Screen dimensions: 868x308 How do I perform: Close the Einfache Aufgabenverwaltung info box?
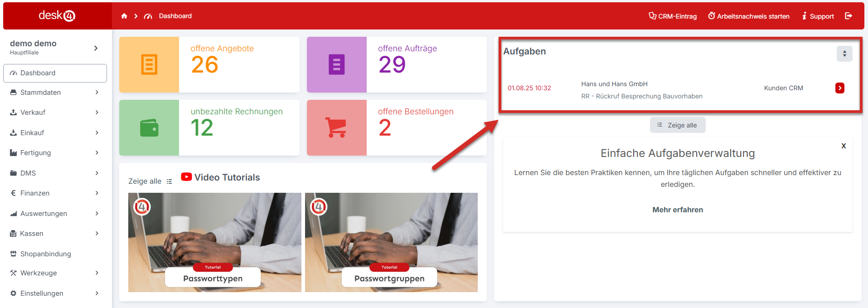point(844,146)
